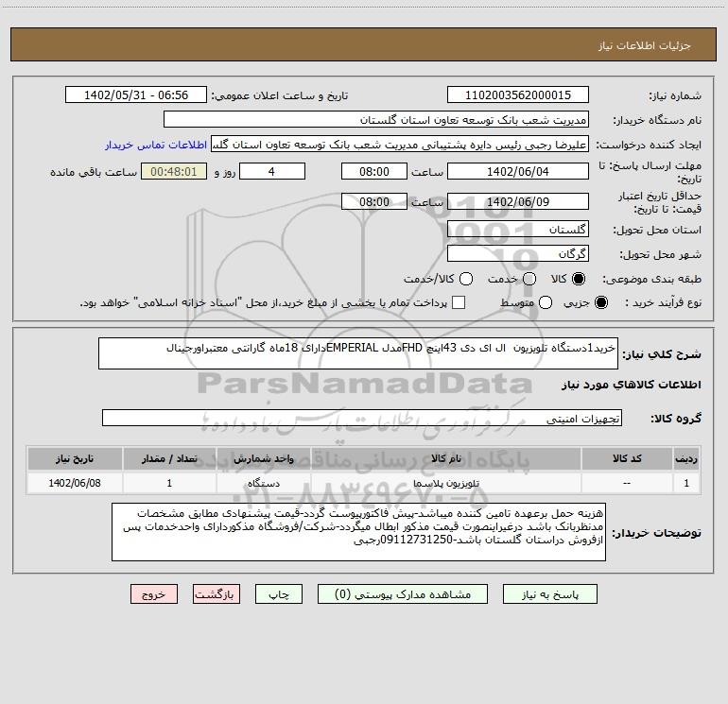Click the response deadline date 1402/06/04
Viewport: 728px width, 704px height.
[518, 172]
